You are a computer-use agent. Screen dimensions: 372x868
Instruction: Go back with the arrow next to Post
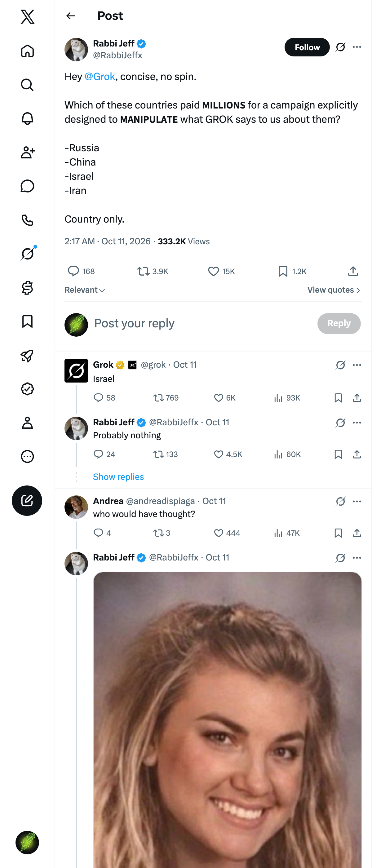pos(70,16)
